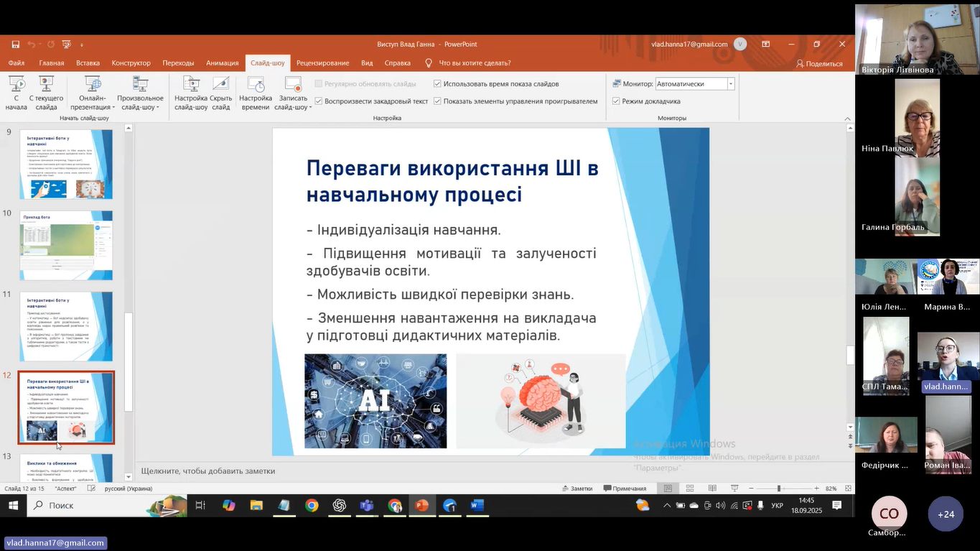Viewport: 980px width, 551px height.
Task: Open the Анимация ribbon tab
Action: pos(222,63)
